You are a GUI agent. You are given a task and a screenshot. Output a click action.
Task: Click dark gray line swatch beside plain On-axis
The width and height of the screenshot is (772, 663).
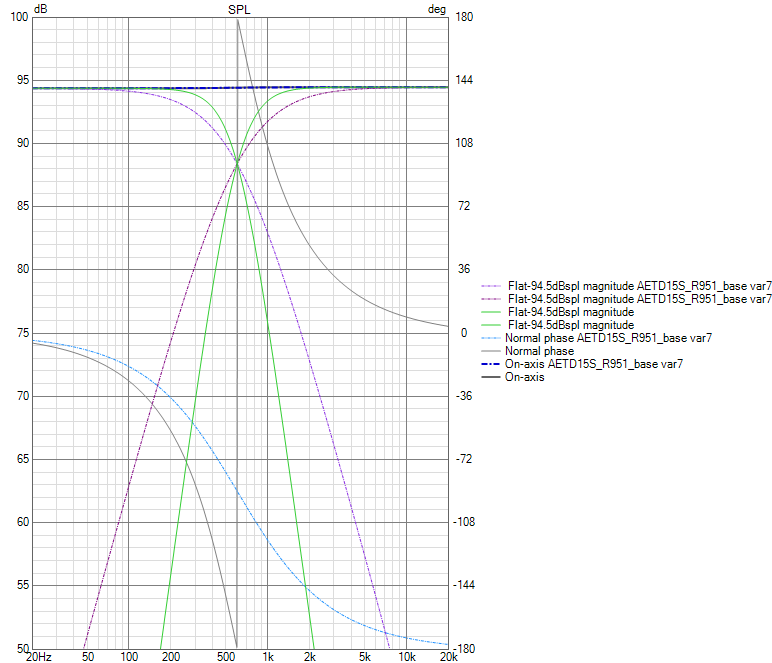point(490,377)
